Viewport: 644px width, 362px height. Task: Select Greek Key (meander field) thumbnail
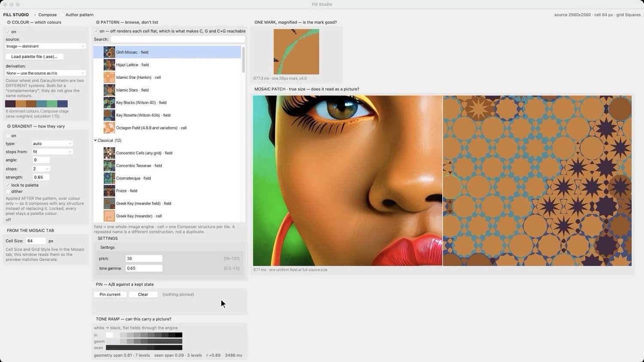109,203
